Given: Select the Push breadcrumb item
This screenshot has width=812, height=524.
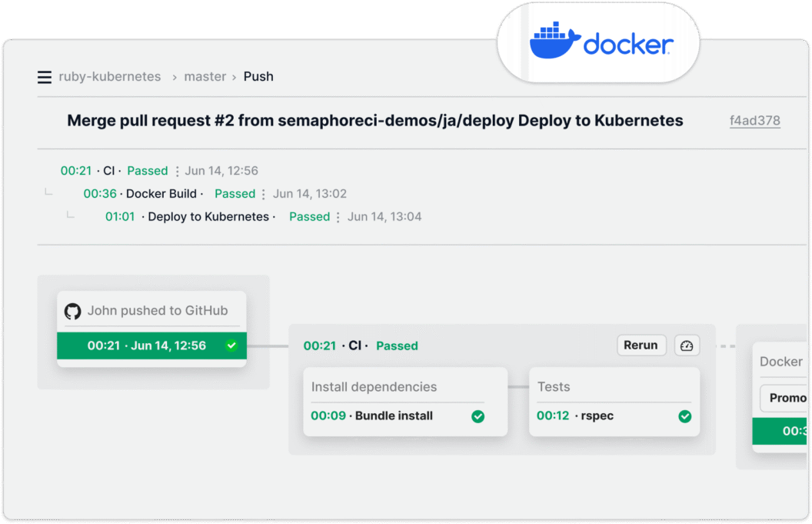Looking at the screenshot, I should pyautogui.click(x=258, y=77).
